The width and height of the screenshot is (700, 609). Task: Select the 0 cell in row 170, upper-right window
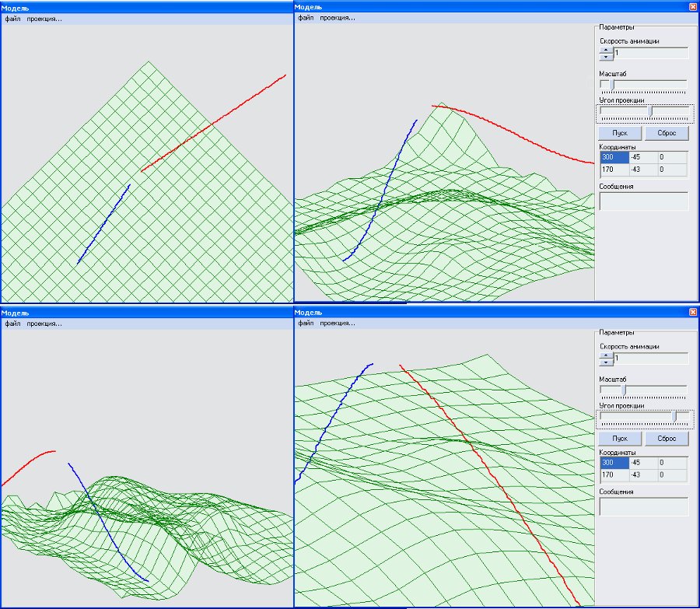tap(672, 170)
